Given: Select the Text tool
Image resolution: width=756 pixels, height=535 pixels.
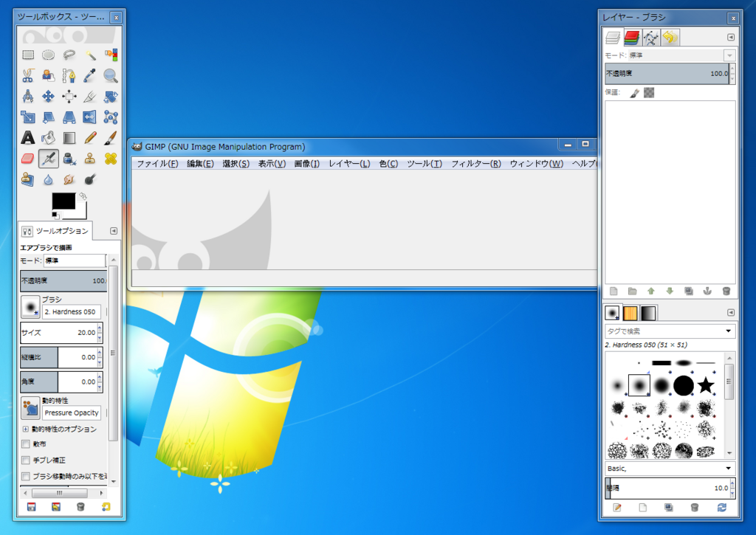Looking at the screenshot, I should (x=28, y=138).
